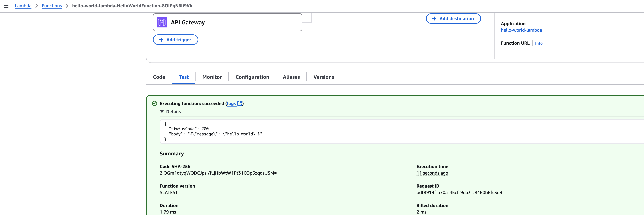Click the 'Executing function: succeeded' message
644x215 pixels.
coord(192,103)
